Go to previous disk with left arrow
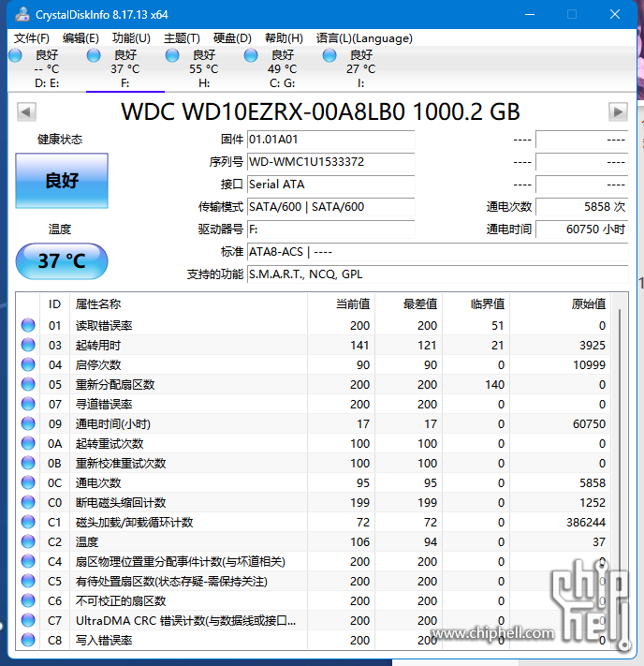This screenshot has height=666, width=644. click(26, 111)
